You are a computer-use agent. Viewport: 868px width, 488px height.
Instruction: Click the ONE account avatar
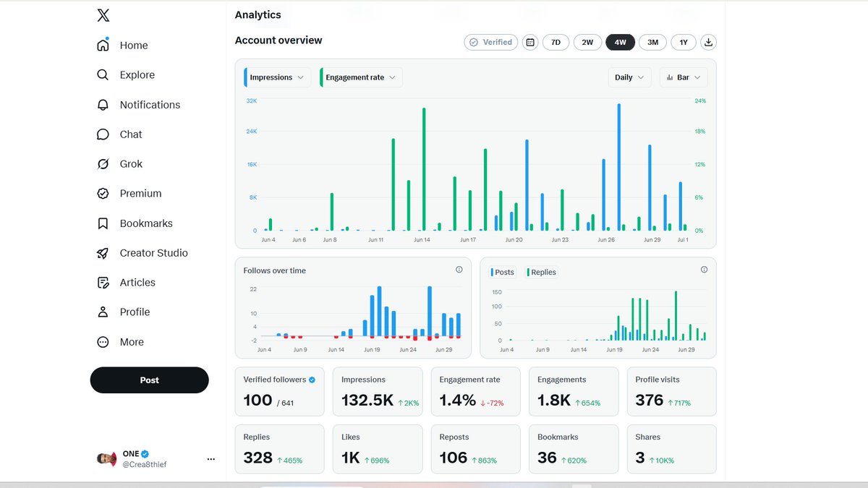[x=107, y=459]
